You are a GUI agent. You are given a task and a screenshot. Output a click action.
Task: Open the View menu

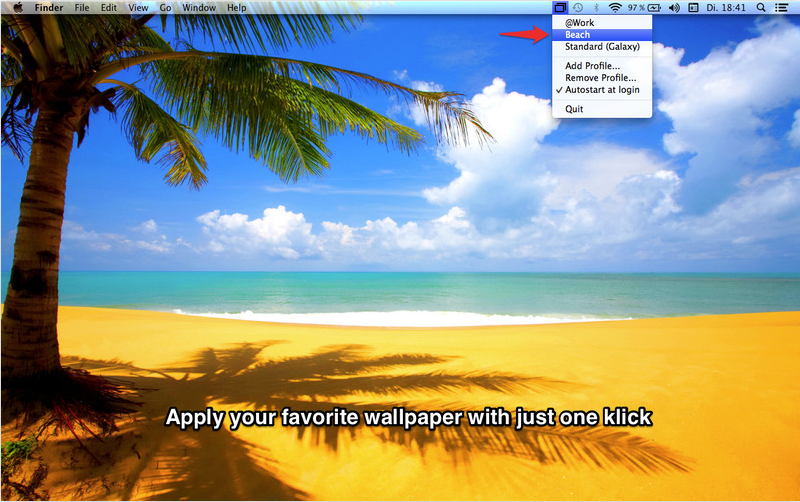pos(138,7)
